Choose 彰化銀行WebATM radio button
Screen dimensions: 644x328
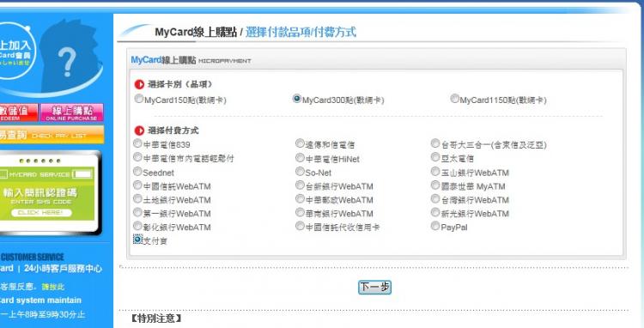click(x=137, y=226)
